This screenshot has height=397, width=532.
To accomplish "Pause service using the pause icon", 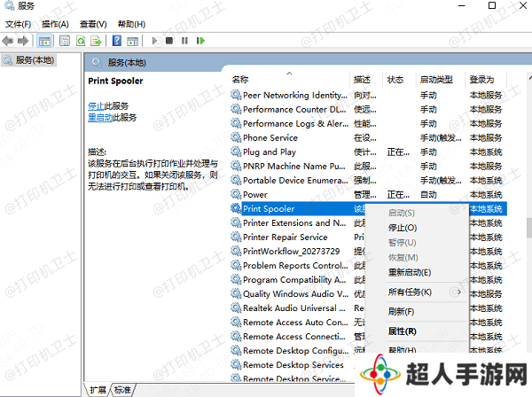I will pos(184,41).
